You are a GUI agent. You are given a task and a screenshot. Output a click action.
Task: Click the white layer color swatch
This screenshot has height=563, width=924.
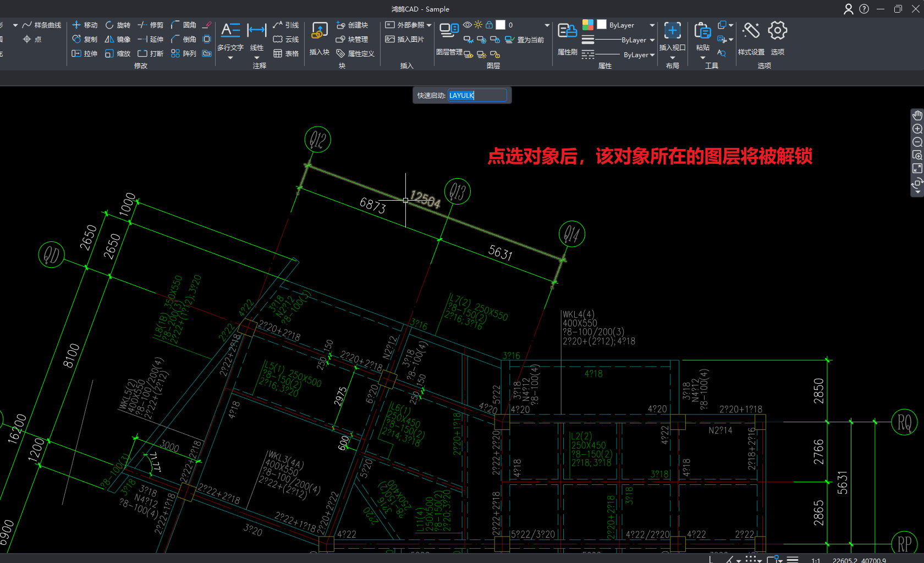click(501, 25)
